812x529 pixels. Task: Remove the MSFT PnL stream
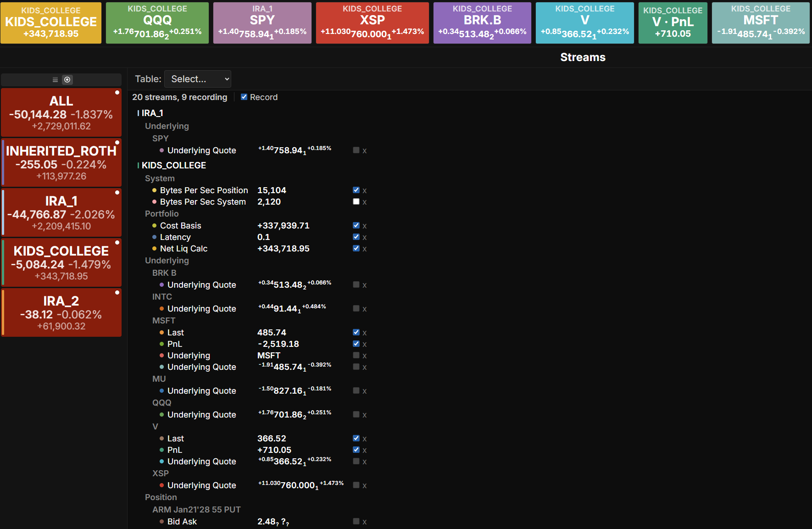click(x=365, y=345)
